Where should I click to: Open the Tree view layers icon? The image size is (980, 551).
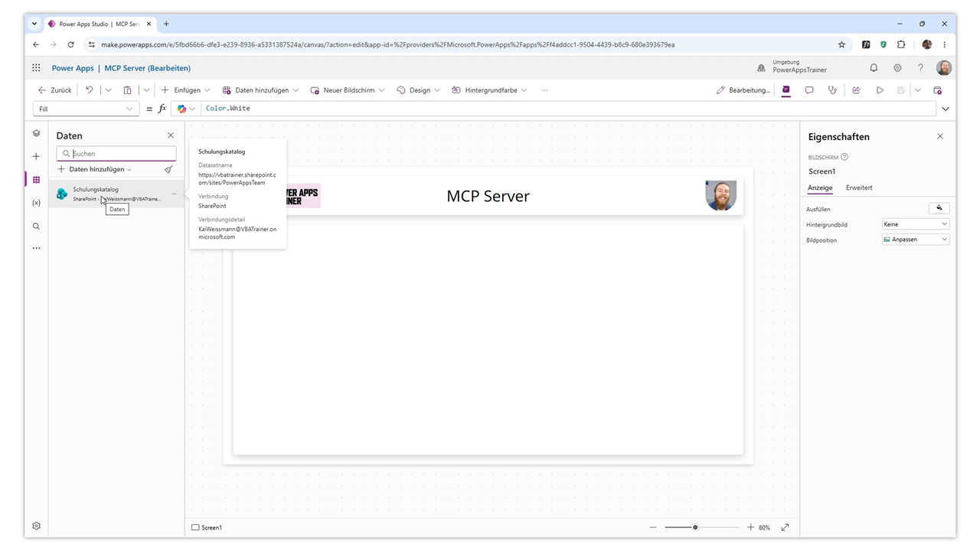(x=36, y=133)
